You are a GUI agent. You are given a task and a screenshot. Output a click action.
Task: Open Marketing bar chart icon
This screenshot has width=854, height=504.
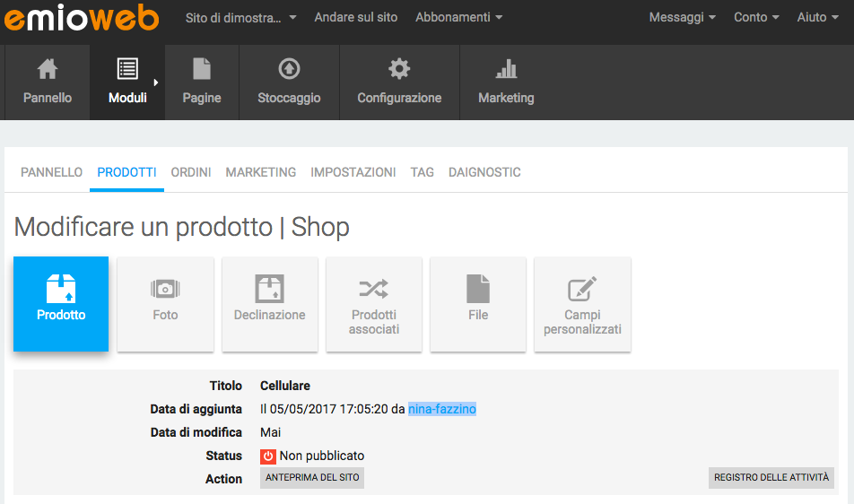pos(506,69)
